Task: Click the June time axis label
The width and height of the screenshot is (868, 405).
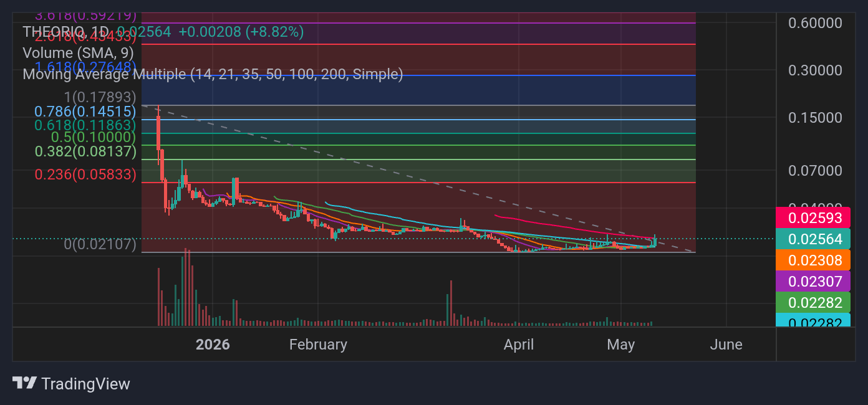Action: pos(726,345)
